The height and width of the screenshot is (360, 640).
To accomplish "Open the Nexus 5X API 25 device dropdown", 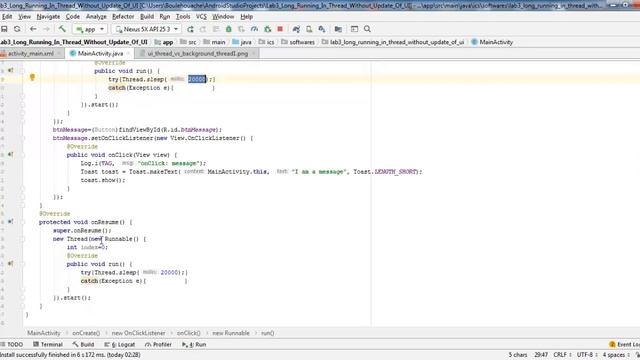I will 147,29.
